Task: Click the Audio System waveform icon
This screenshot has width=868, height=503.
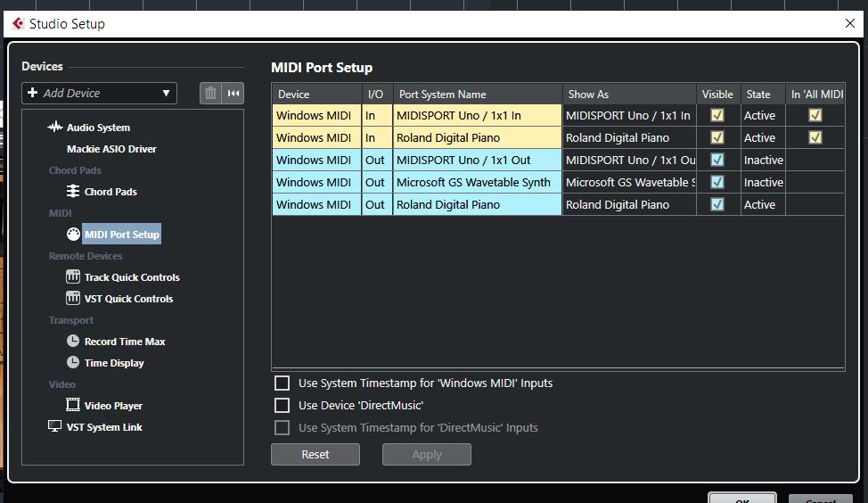Action: [54, 127]
